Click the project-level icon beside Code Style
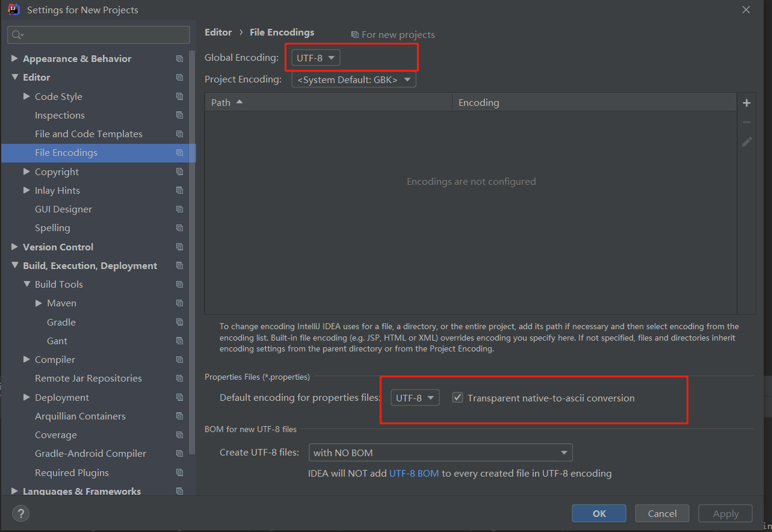The height and width of the screenshot is (532, 772). pos(179,96)
